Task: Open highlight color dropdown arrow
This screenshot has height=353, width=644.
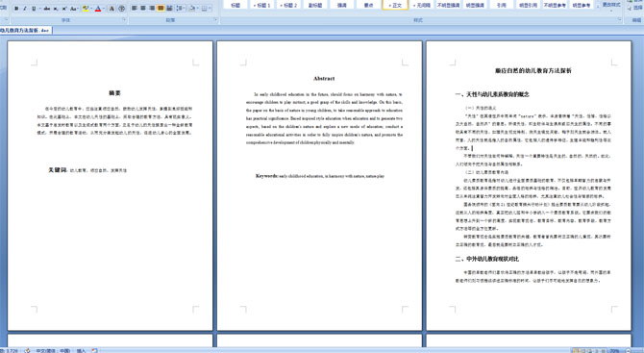Action: coord(91,9)
